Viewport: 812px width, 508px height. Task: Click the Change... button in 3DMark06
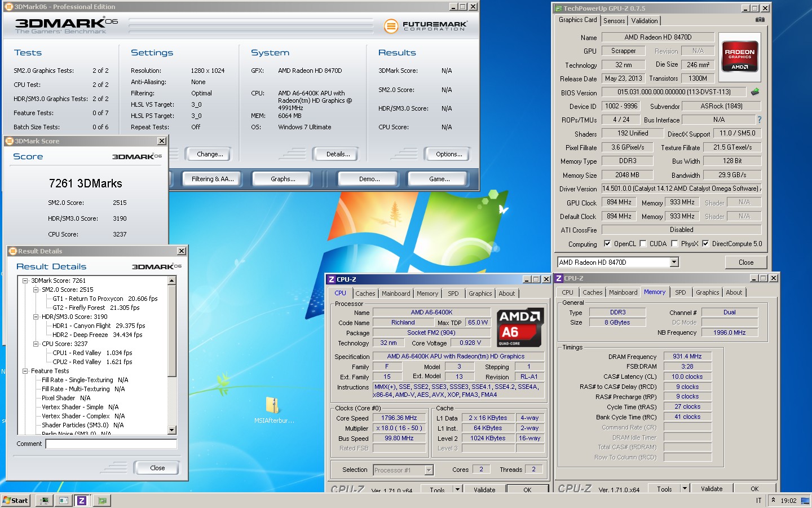(x=210, y=154)
